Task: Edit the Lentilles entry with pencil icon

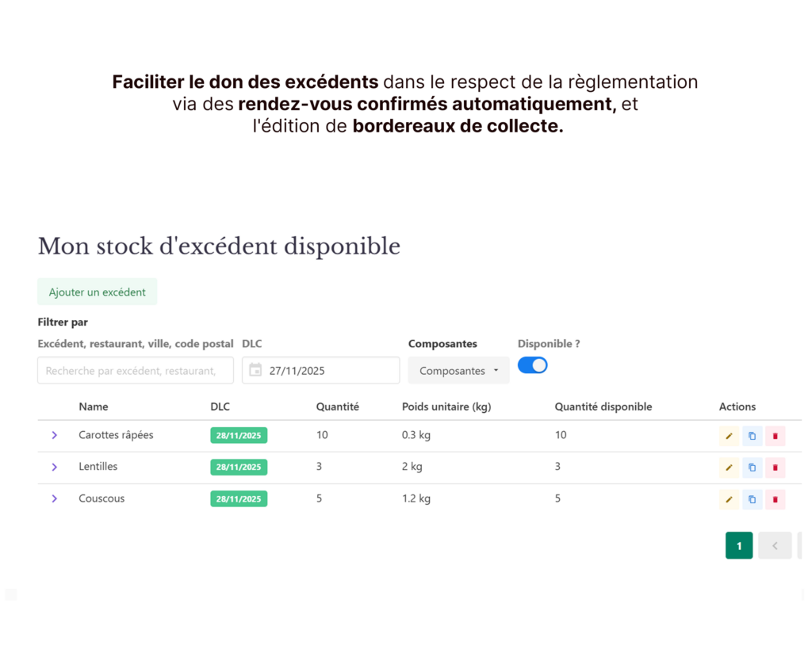Action: [x=729, y=468]
